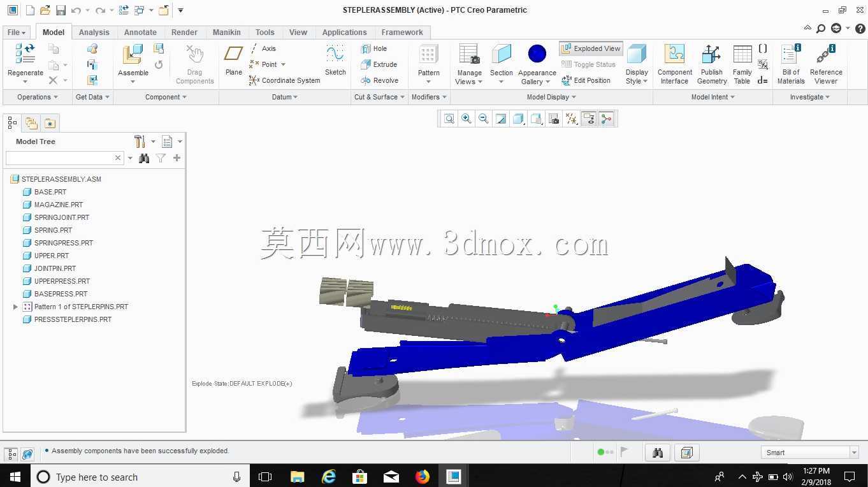Viewport: 868px width, 487px height.
Task: Create a datum Axis
Action: [263, 48]
